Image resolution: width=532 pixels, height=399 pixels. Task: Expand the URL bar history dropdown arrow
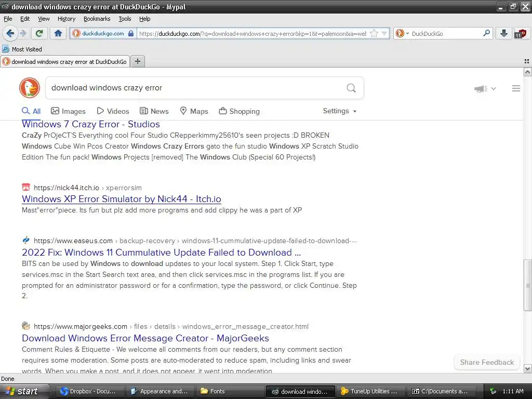[x=384, y=34]
